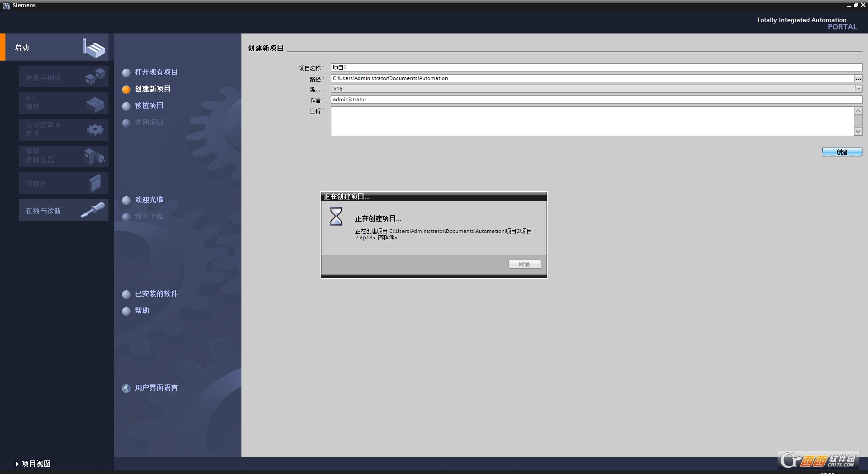This screenshot has width=868, height=474.
Task: Open 可视化 portal entry
Action: click(x=64, y=183)
